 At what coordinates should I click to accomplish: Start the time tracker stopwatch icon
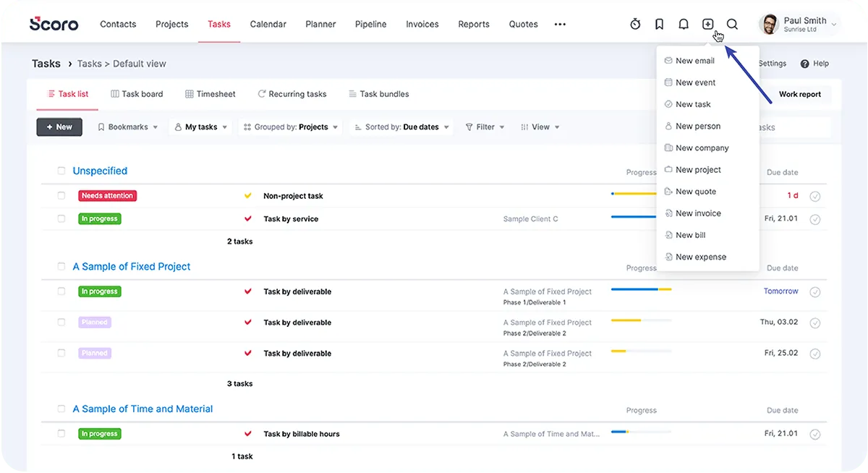[x=635, y=24]
